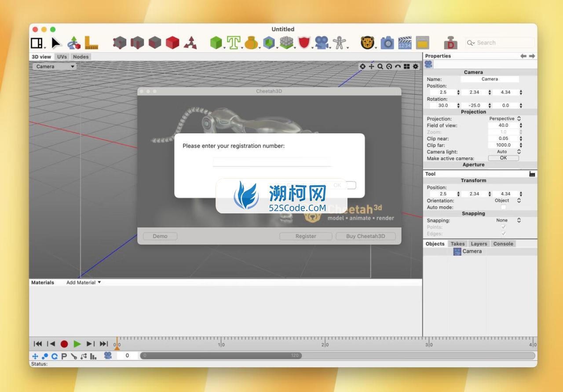Toggle the Snapping Edges checkbox
Image resolution: width=563 pixels, height=392 pixels.
coord(503,234)
